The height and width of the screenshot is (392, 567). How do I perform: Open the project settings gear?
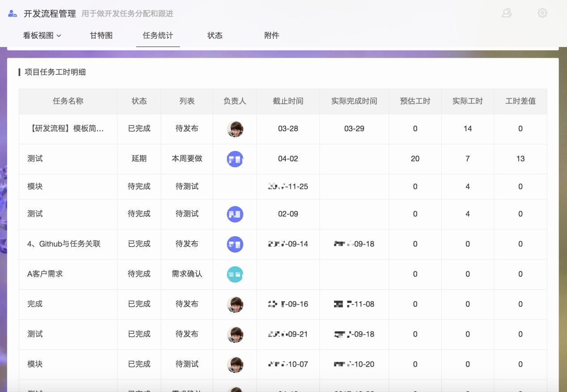coord(542,13)
